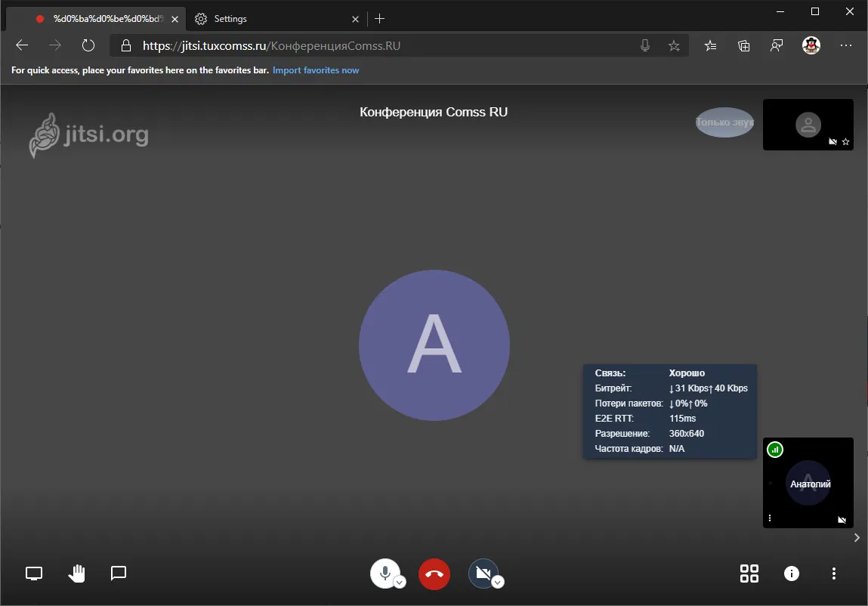868x606 pixels.
Task: Open the info icon in the toolbar
Action: point(792,574)
